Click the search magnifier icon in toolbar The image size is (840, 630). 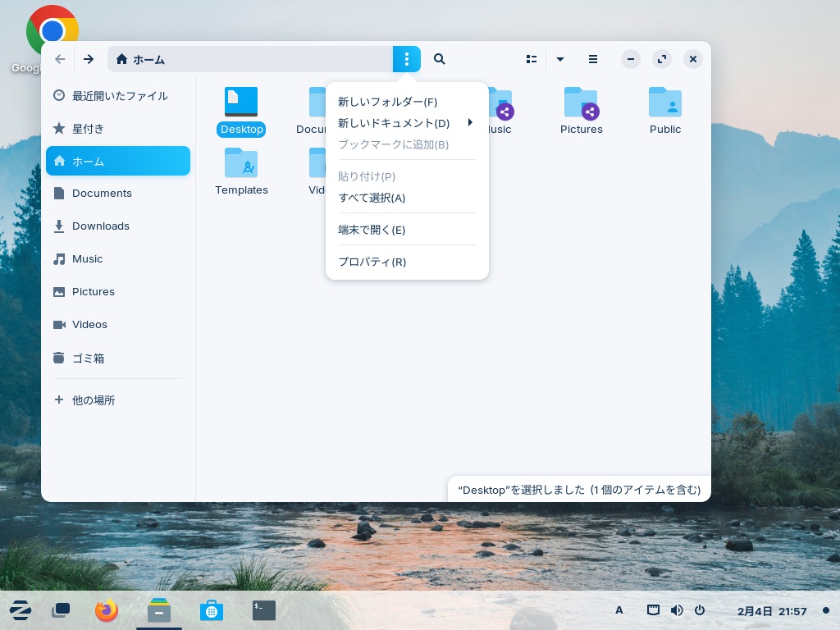point(440,59)
